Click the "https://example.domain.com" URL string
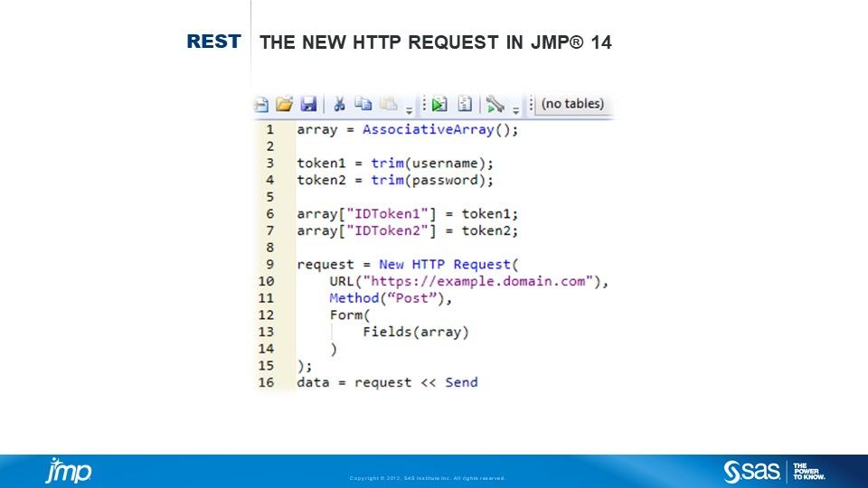 (x=477, y=281)
